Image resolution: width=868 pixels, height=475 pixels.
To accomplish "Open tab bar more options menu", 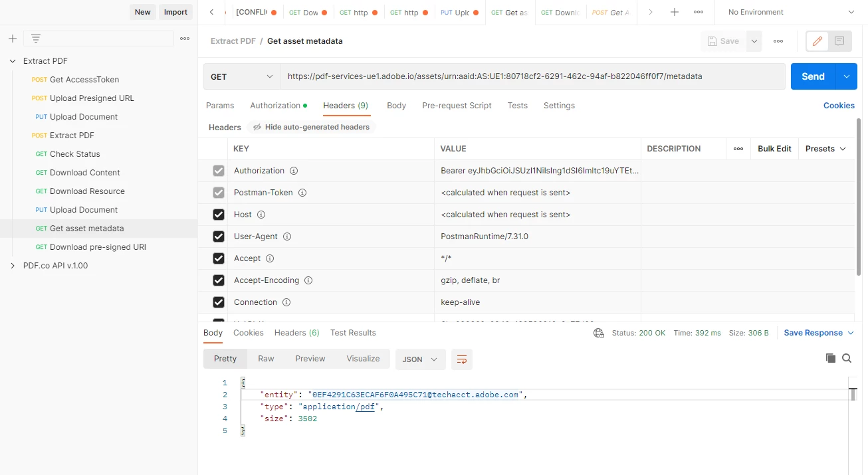I will 699,12.
